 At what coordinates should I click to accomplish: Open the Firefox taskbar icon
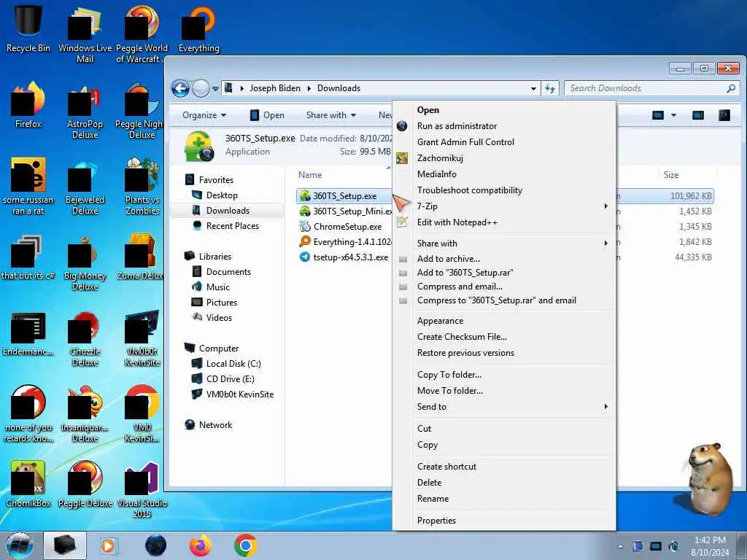pos(200,545)
